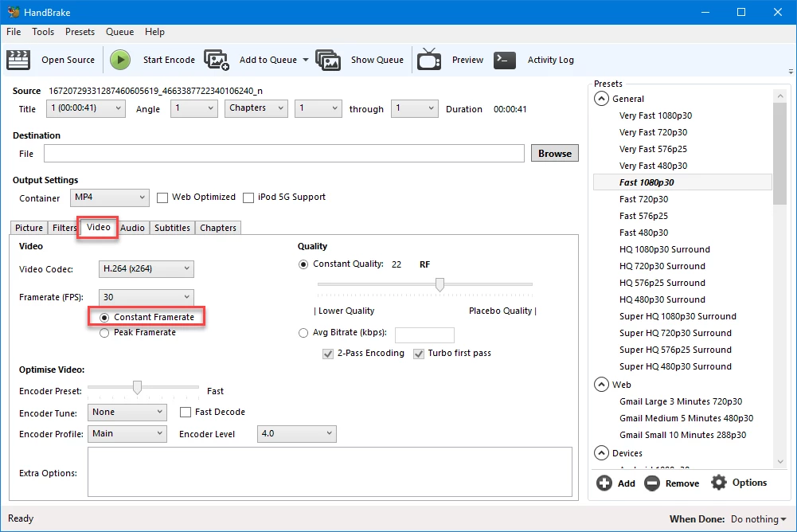Image resolution: width=797 pixels, height=532 pixels.
Task: Click the HandBrake logo in title bar
Action: click(14, 12)
